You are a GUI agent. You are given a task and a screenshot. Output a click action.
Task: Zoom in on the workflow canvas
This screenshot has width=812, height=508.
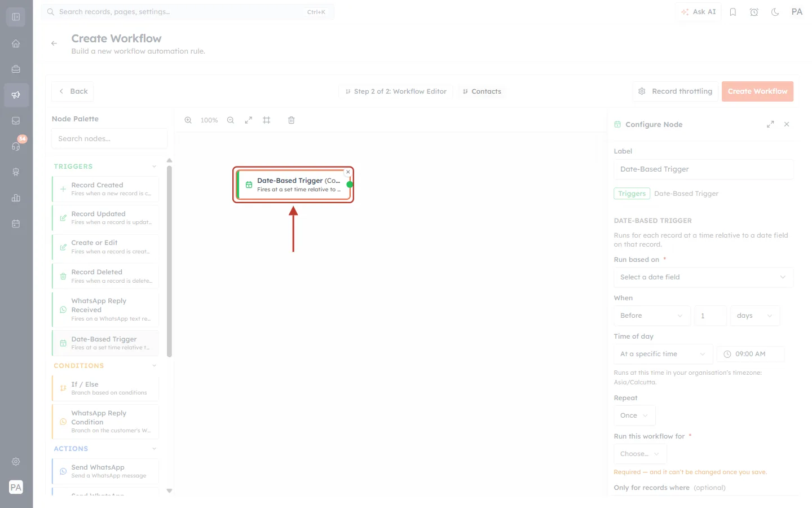point(188,120)
